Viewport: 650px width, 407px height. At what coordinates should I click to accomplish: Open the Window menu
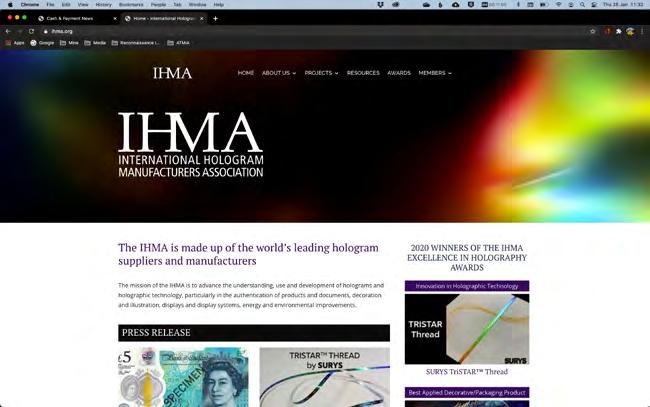197,5
